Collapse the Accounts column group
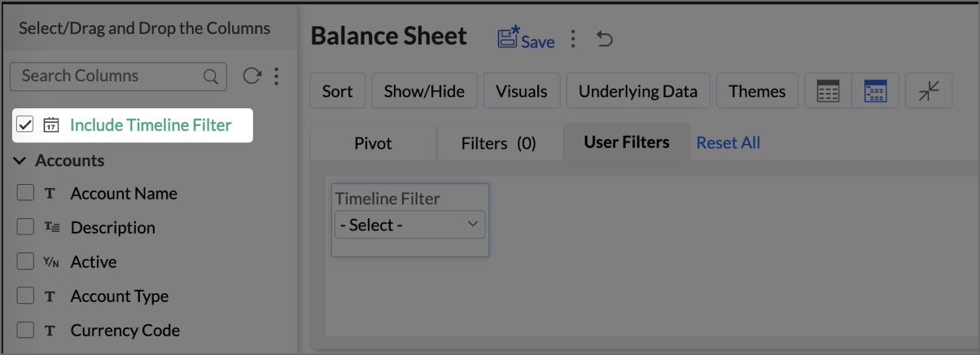The height and width of the screenshot is (355, 980). [x=20, y=160]
